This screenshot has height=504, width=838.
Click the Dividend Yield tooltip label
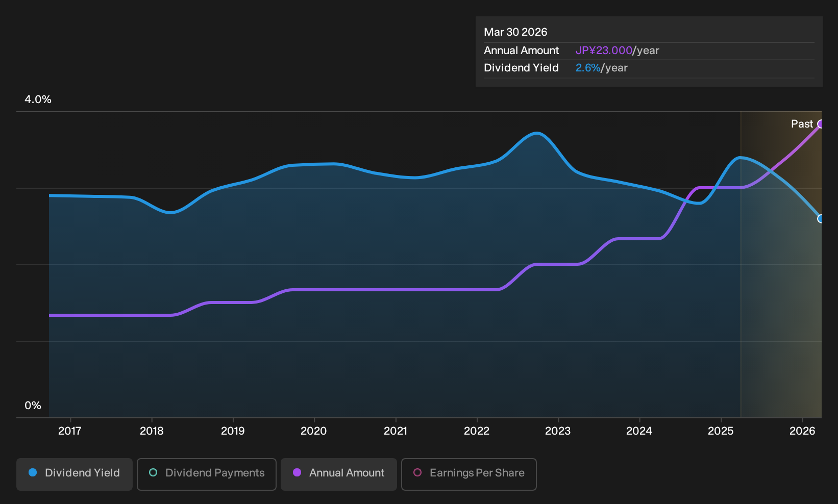(521, 68)
